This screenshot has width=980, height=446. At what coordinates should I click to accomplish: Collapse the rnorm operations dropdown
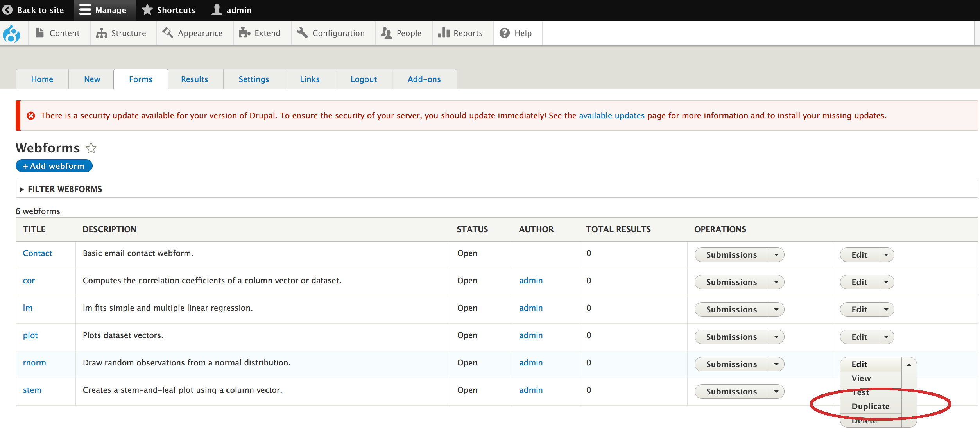click(909, 364)
